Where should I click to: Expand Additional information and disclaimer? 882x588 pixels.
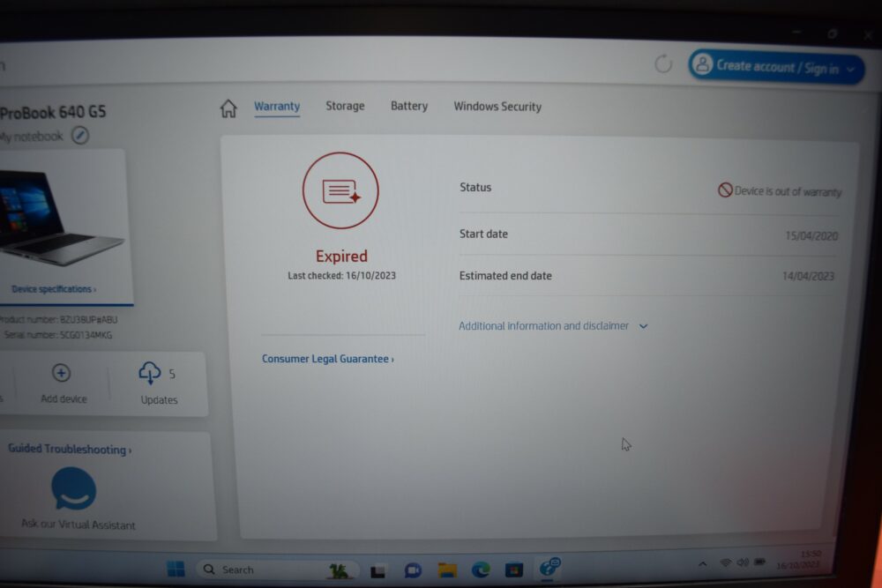point(553,326)
